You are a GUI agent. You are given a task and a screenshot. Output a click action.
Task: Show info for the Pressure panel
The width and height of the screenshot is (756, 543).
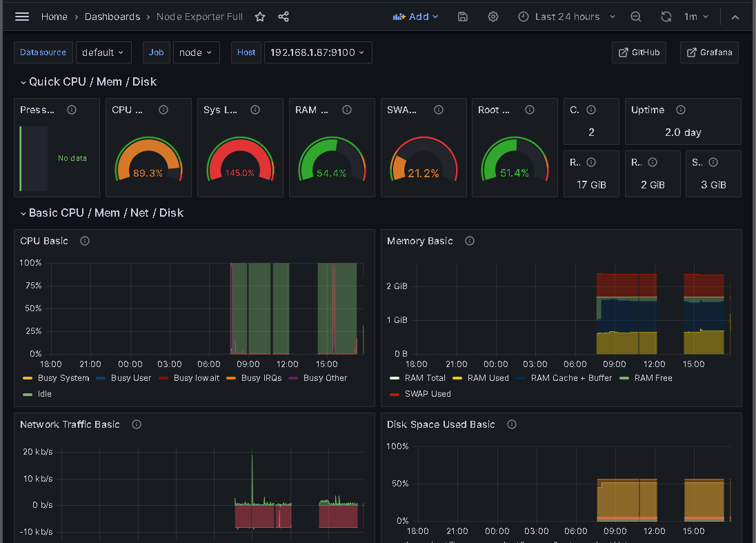pos(72,110)
